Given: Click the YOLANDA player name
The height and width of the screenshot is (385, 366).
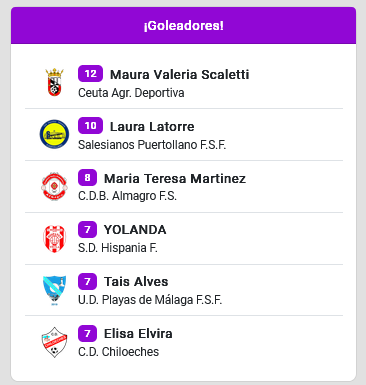Looking at the screenshot, I should click(x=135, y=230).
